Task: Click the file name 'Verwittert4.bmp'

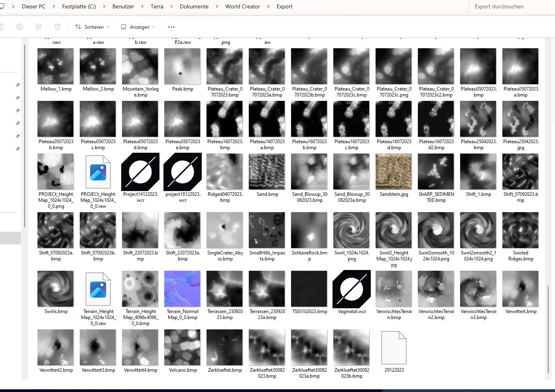Action: 141,370
